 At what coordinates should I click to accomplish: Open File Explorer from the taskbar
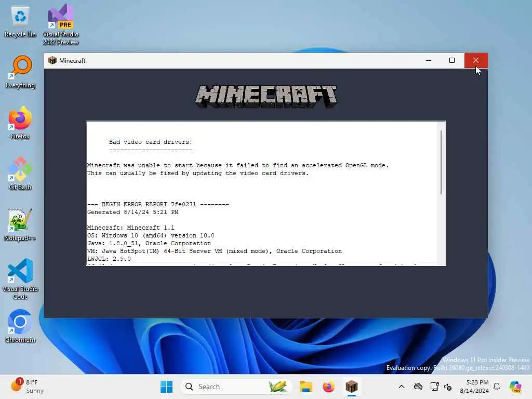305,387
